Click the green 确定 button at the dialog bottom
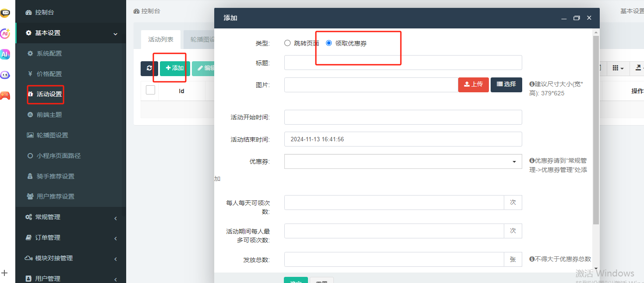The image size is (644, 283). click(296, 280)
